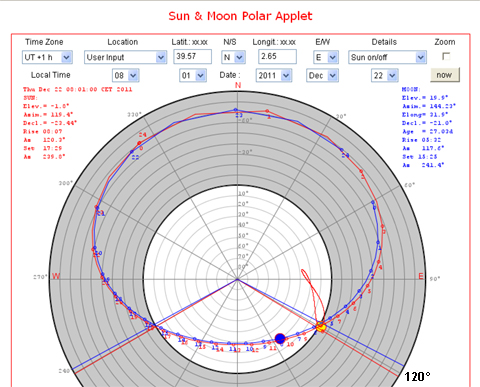
Task: Open the Time Zone UT +1 h dropdown
Action: 47,57
